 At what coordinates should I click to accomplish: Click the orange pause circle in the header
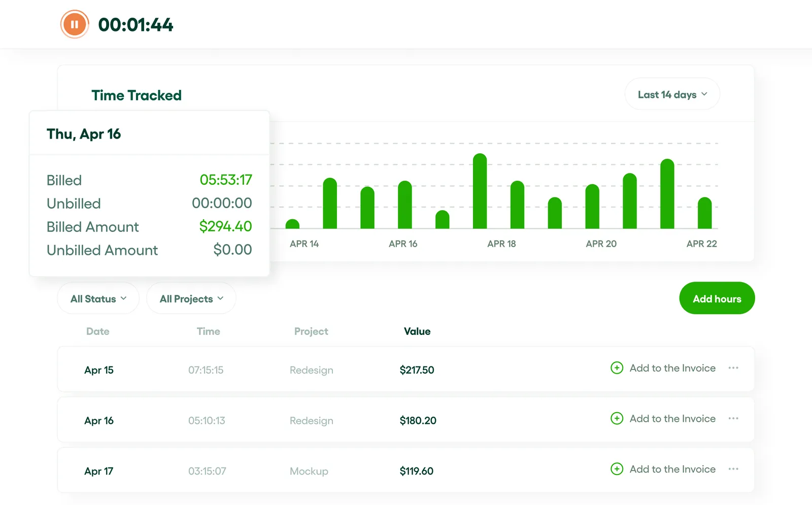(74, 23)
